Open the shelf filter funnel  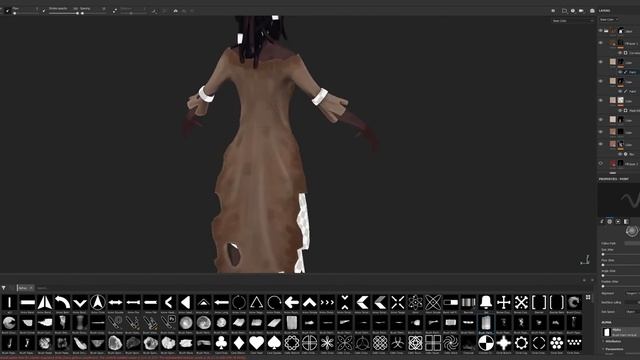(x=4, y=288)
